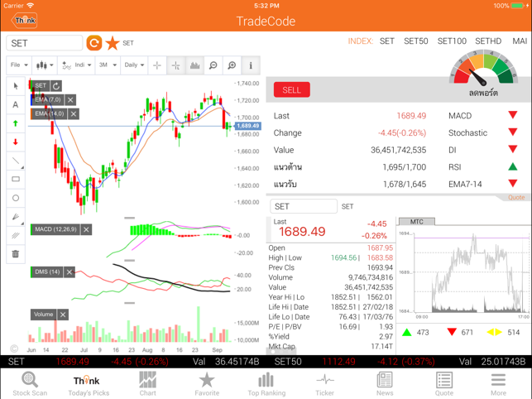Select MAI index
532x399 pixels.
[x=520, y=41]
